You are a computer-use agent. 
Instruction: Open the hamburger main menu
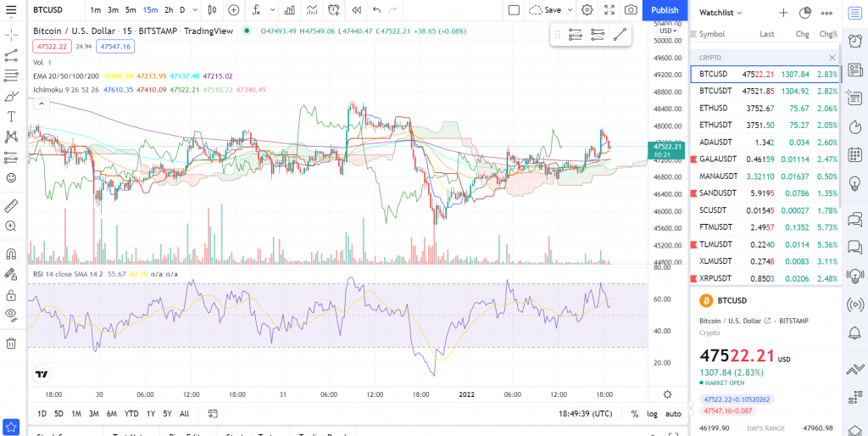(x=10, y=10)
